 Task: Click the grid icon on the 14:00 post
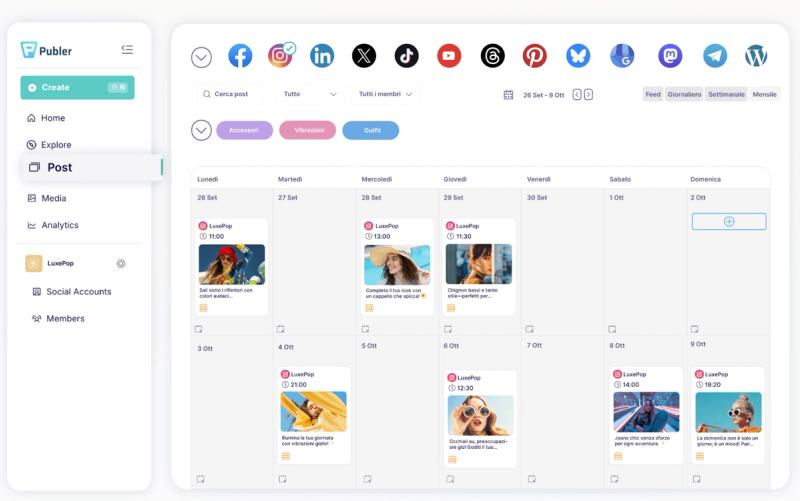618,456
